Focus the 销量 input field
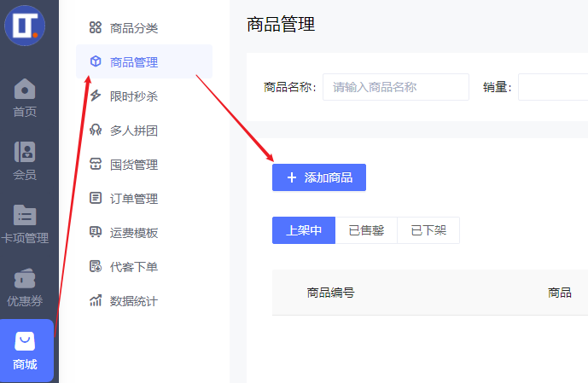The height and width of the screenshot is (383, 588). (x=553, y=87)
